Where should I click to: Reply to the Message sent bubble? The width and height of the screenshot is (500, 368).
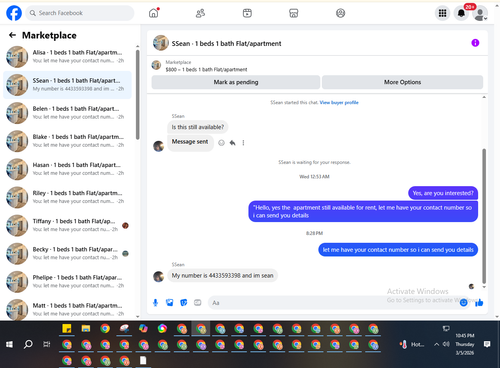click(232, 143)
